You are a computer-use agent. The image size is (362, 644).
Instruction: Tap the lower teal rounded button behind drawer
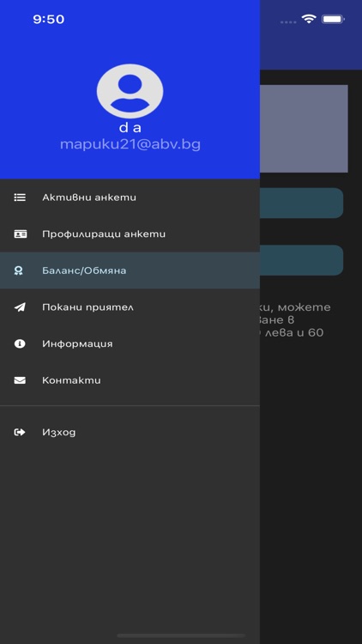(301, 260)
